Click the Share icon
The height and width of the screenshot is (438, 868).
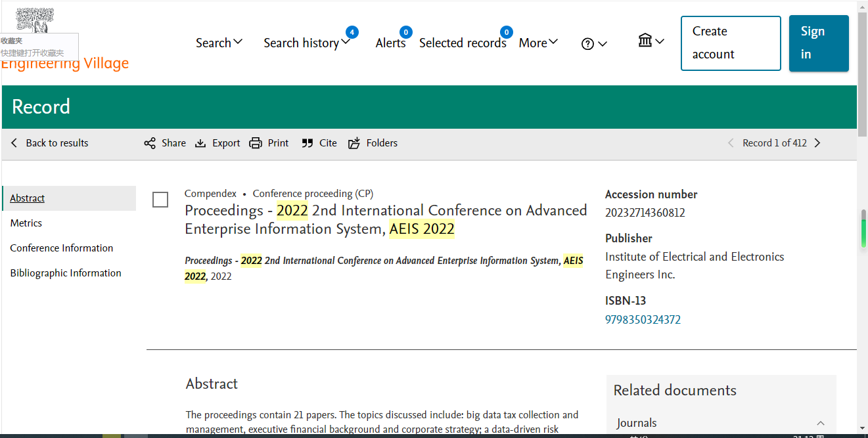(150, 143)
